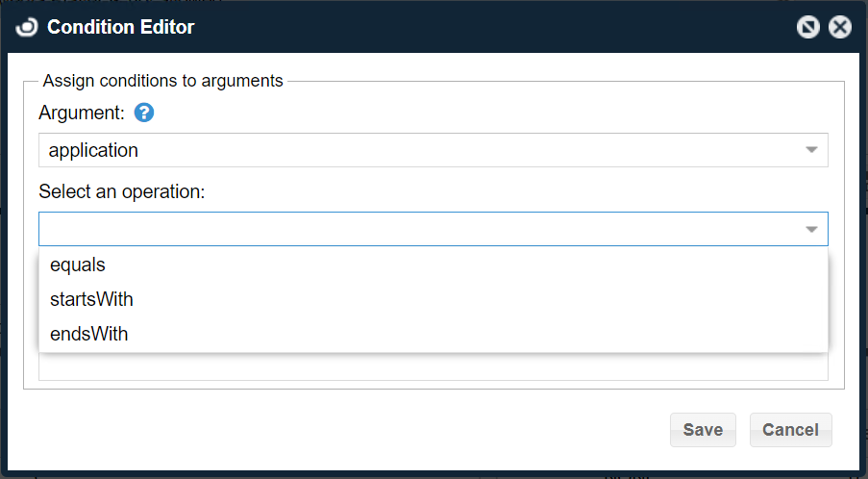Click the Argument: label
This screenshot has width=868, height=479.
[x=82, y=113]
